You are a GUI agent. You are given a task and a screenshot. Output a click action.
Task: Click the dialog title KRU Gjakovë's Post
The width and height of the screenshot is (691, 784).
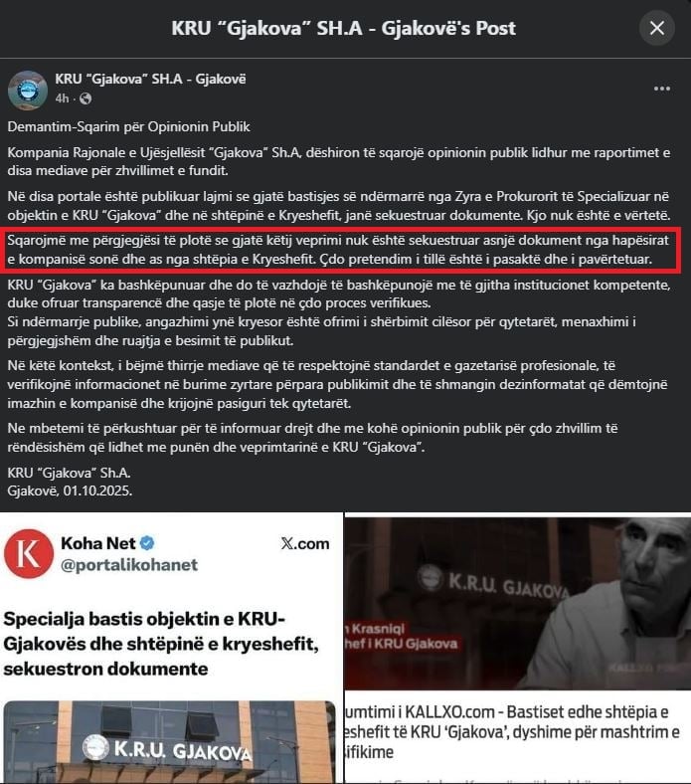point(344,28)
